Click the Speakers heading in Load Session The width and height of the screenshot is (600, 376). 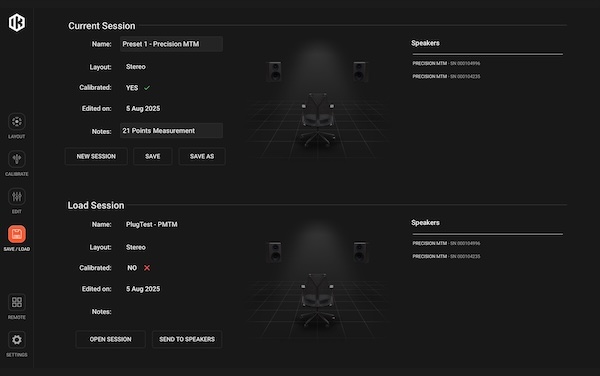pyautogui.click(x=426, y=223)
